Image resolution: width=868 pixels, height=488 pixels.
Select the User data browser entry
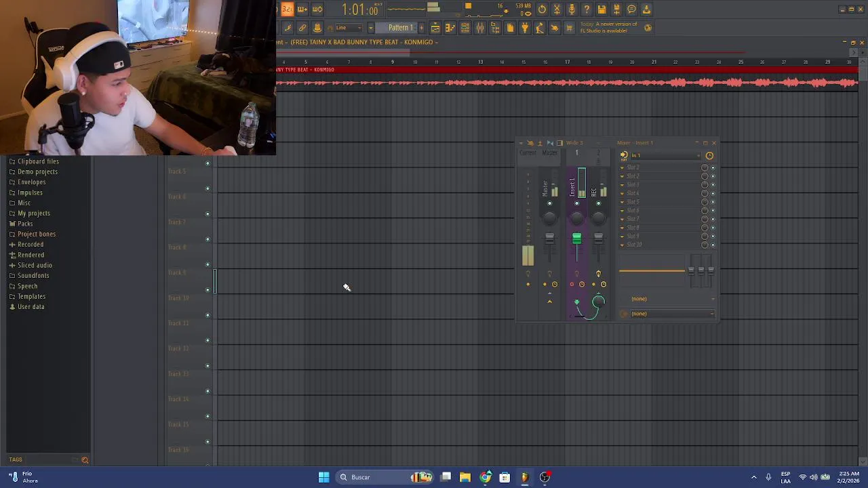pos(31,307)
